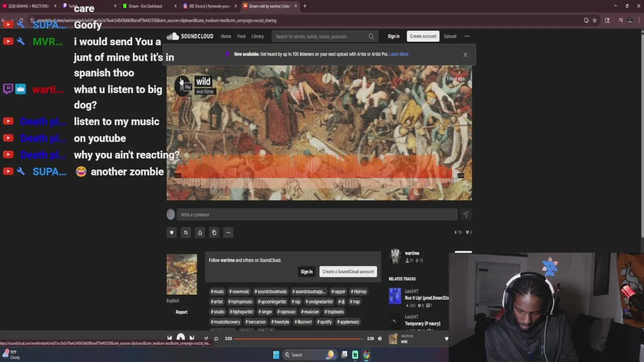Viewport: 644px width, 362px height.
Task: Seek on the bottom player progress bar
Action: [299, 338]
